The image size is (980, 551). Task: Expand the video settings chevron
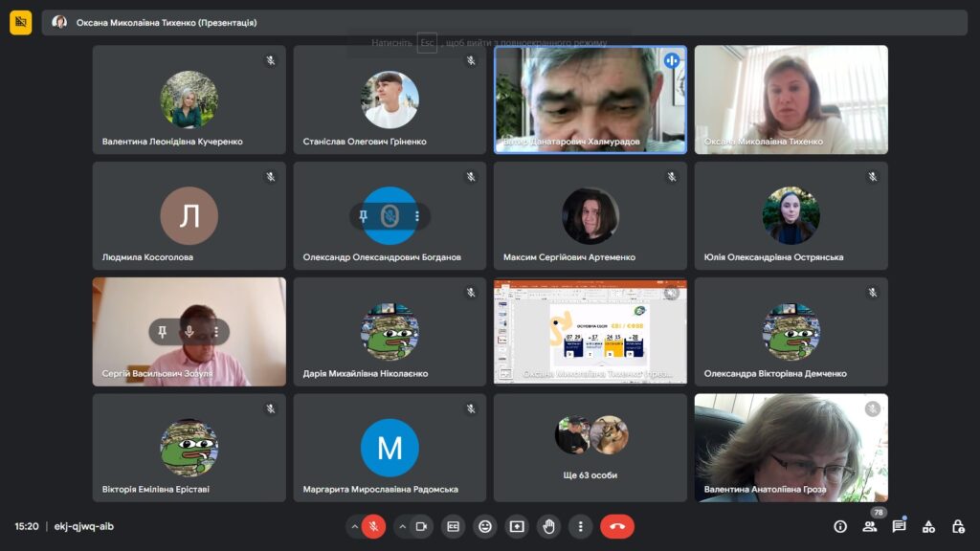pos(402,526)
